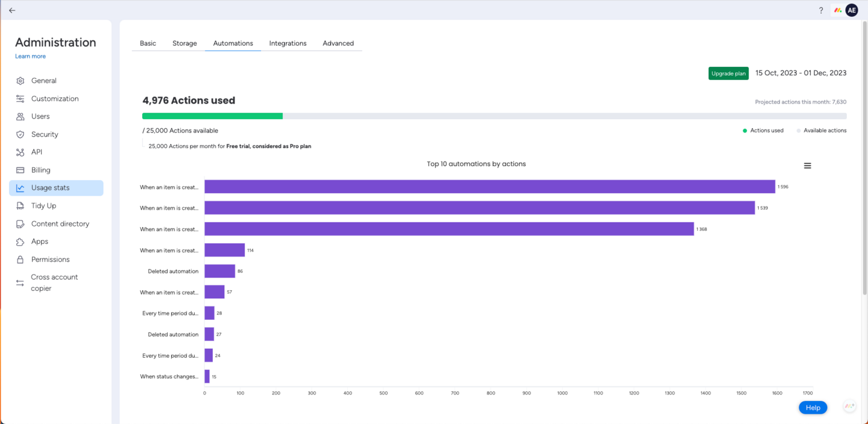Screen dimensions: 868x424
Task: Click the Every time period bar valued 28
Action: 209,313
